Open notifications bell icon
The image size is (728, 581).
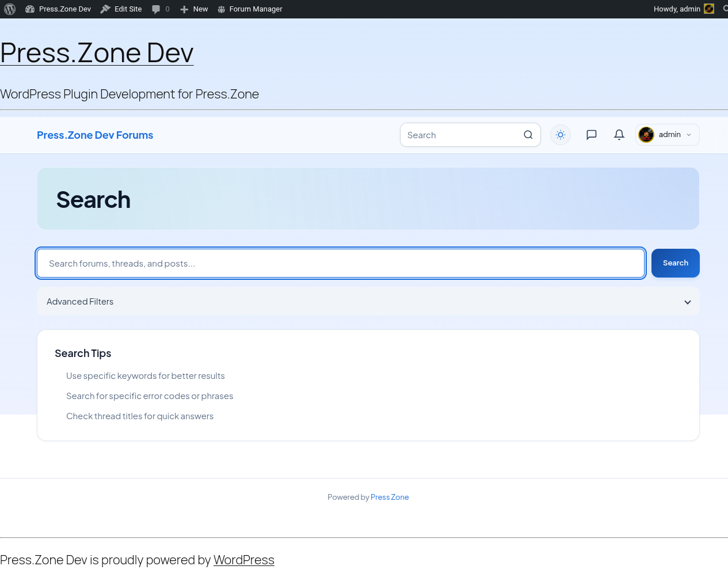619,135
